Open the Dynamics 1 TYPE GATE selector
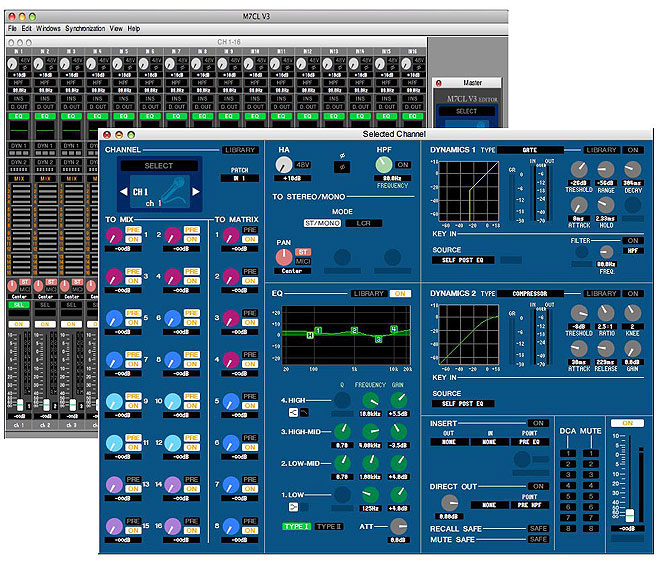This screenshot has width=660, height=563. tap(530, 150)
